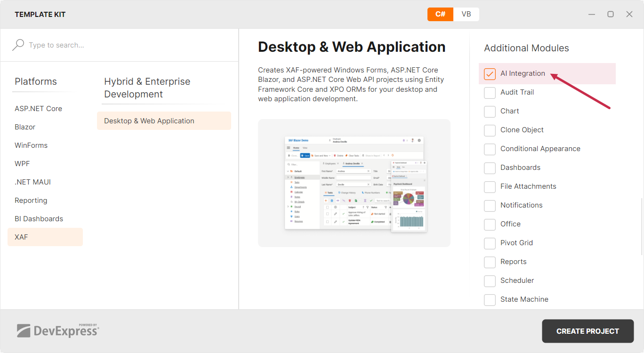Maximize the Template Kit window
644x353 pixels.
click(611, 14)
